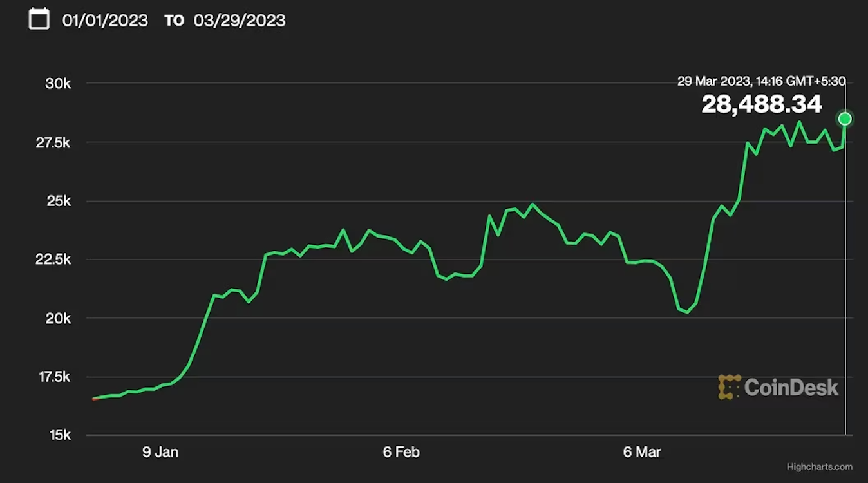Click the 9 Jan x-axis label
Image resolution: width=868 pixels, height=483 pixels.
[160, 452]
